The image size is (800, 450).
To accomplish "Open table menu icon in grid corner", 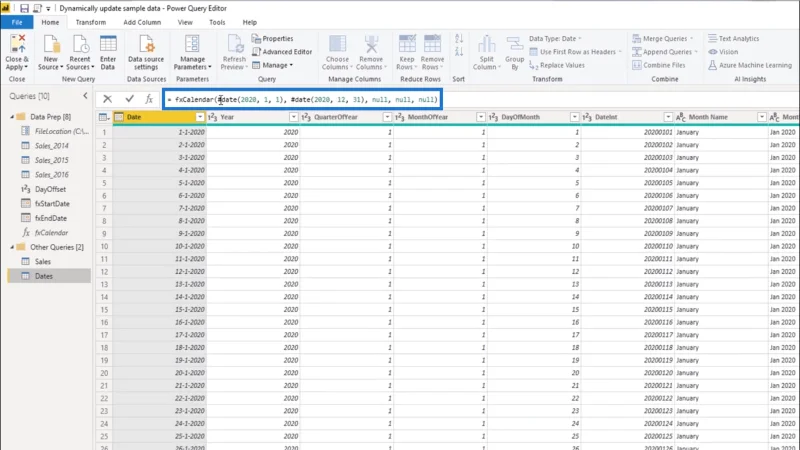I will (104, 117).
